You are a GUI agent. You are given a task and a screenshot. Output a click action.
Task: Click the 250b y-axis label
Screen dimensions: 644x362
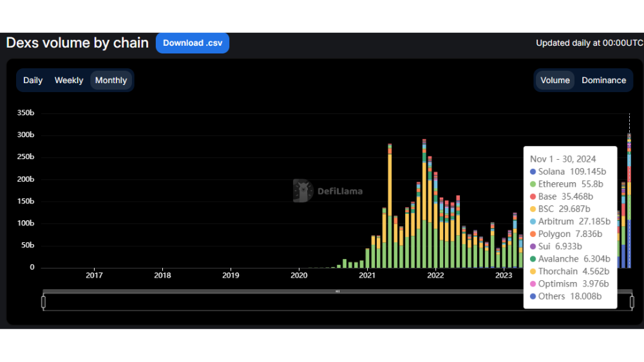26,157
